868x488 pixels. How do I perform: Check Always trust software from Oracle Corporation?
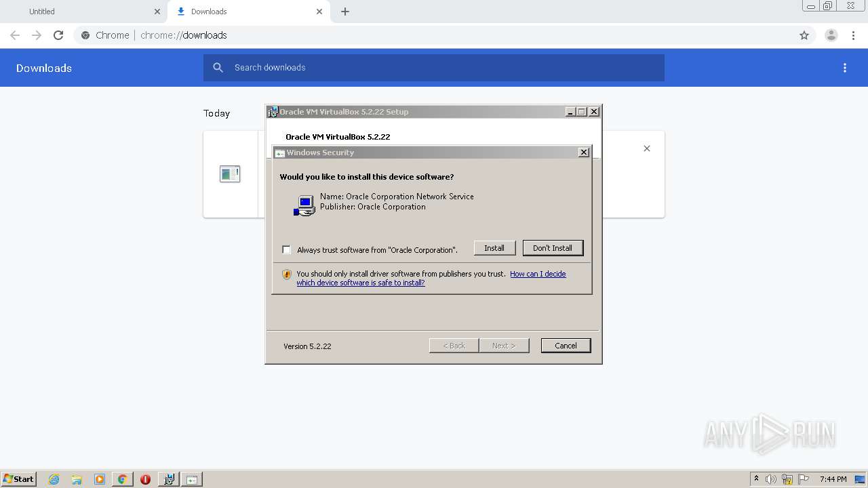click(x=286, y=249)
